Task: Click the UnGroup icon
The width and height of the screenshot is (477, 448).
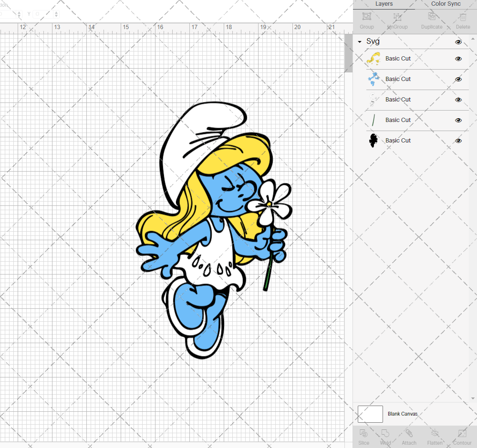Action: [x=397, y=16]
